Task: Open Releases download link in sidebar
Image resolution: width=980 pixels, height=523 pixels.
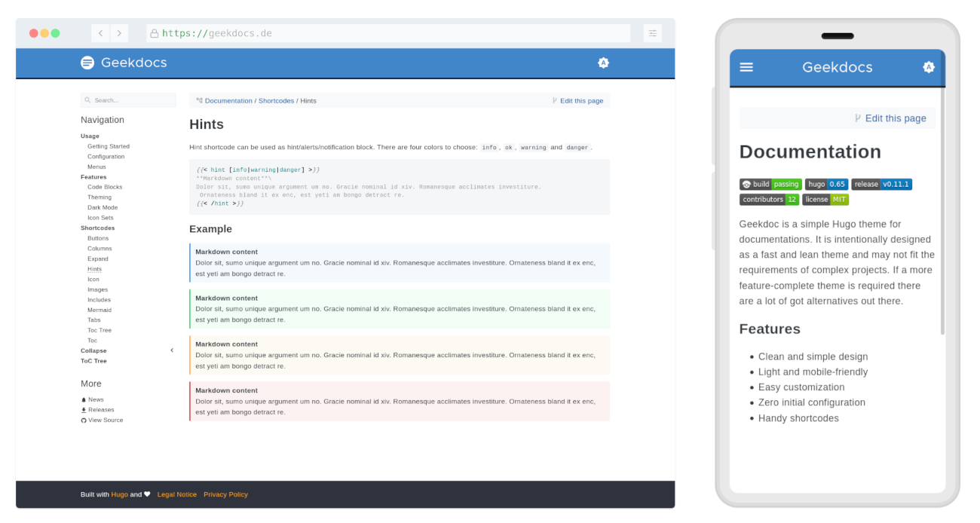Action: [x=101, y=410]
